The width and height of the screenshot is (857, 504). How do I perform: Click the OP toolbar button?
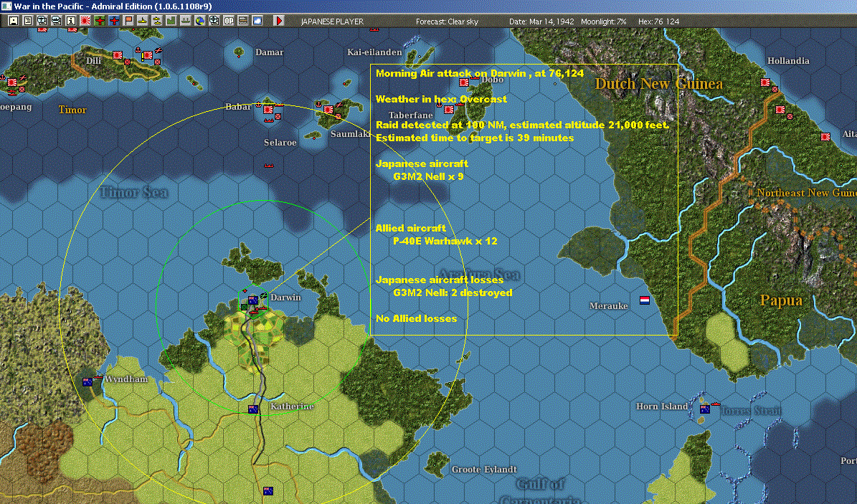click(229, 21)
